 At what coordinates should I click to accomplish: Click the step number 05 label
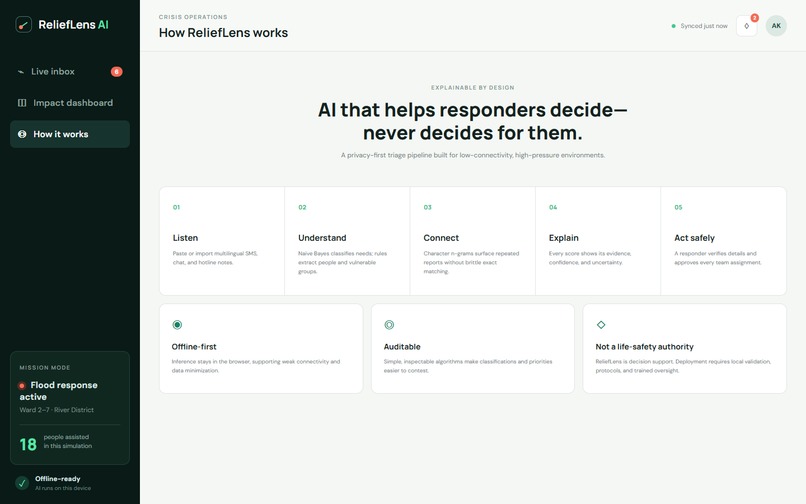click(x=679, y=207)
